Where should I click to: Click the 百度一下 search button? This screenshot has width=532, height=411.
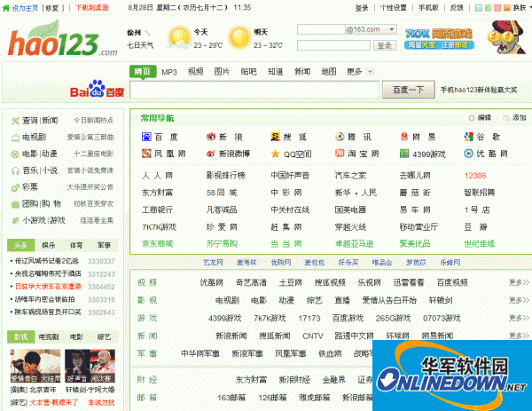pyautogui.click(x=409, y=90)
